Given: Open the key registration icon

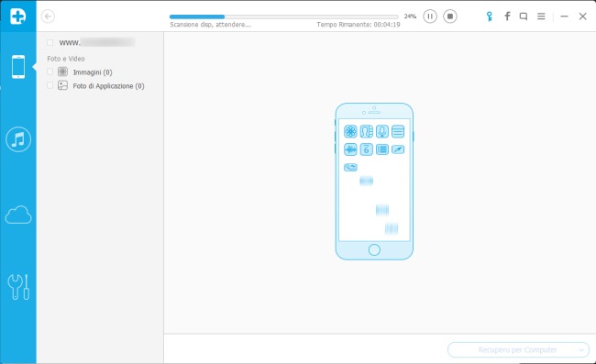Looking at the screenshot, I should (x=490, y=17).
